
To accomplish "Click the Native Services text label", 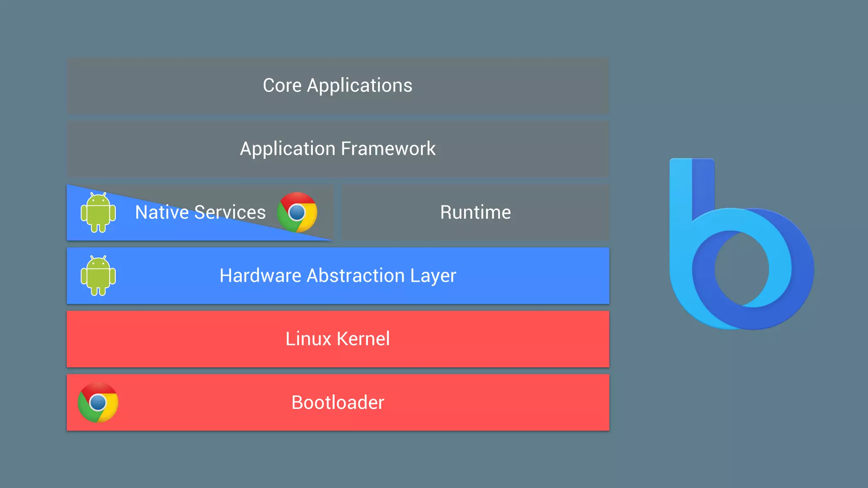I will tap(200, 212).
